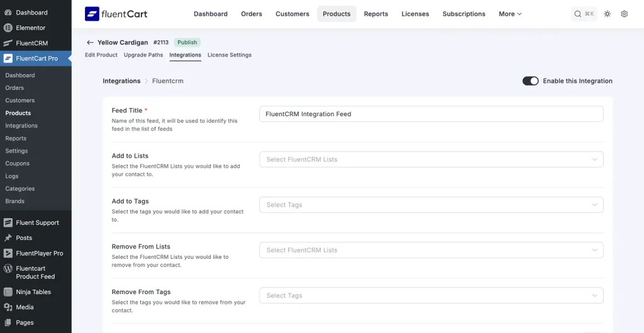The width and height of the screenshot is (644, 333).
Task: Click chevron arrow in Remove From Lists field
Action: [x=594, y=250]
